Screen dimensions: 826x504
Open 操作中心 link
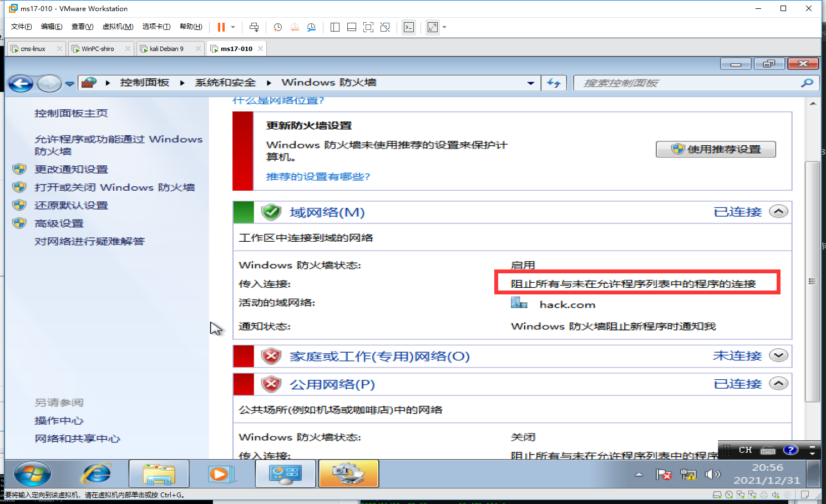click(59, 420)
